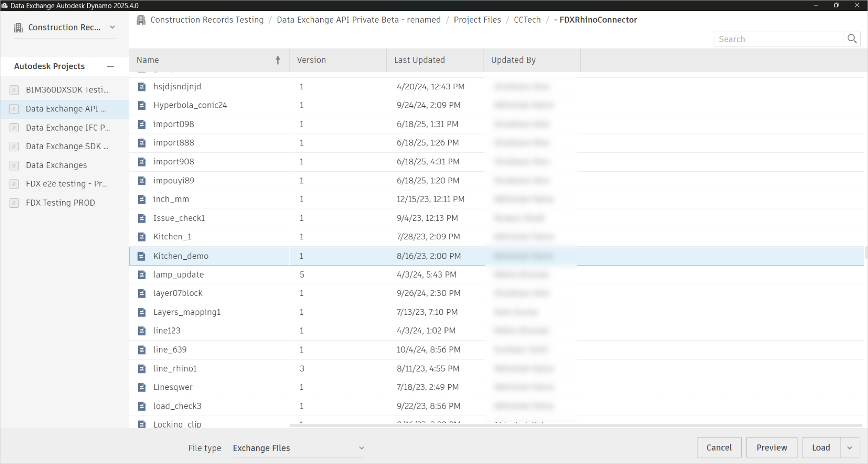Screen dimensions: 868x464
Task: Select the Hyperbola_conic24 file name
Action: [190, 105]
